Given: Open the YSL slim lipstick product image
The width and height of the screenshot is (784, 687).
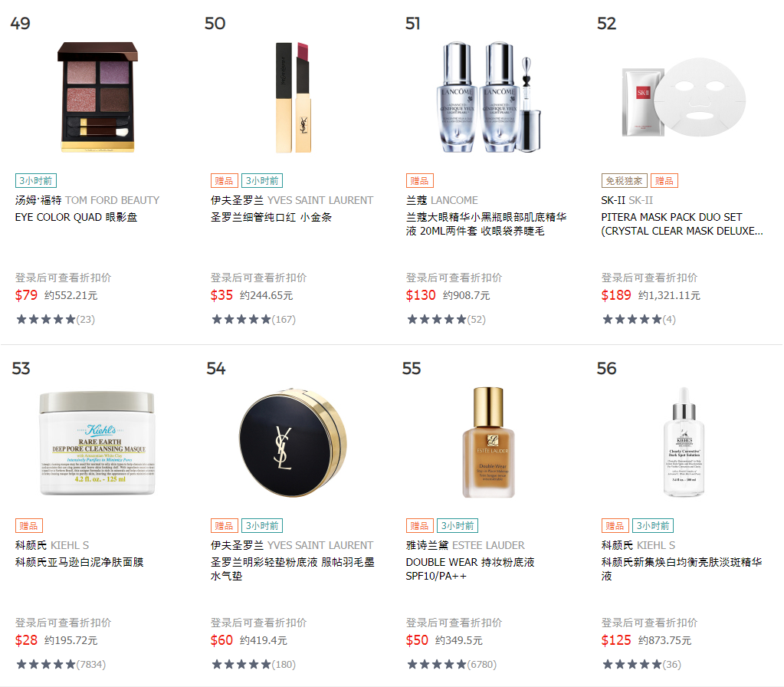Looking at the screenshot, I should pos(294,97).
